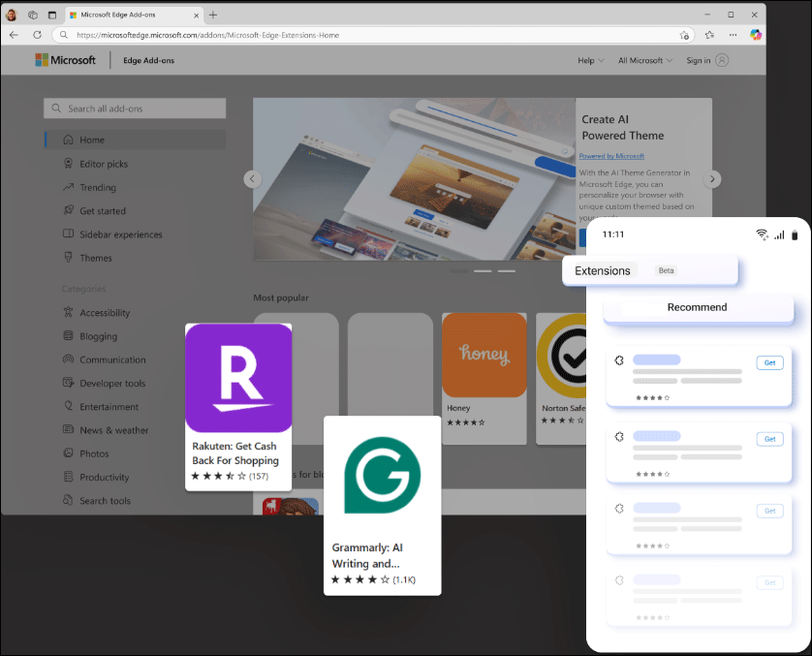
Task: Click the address bar URL
Action: pos(207,35)
